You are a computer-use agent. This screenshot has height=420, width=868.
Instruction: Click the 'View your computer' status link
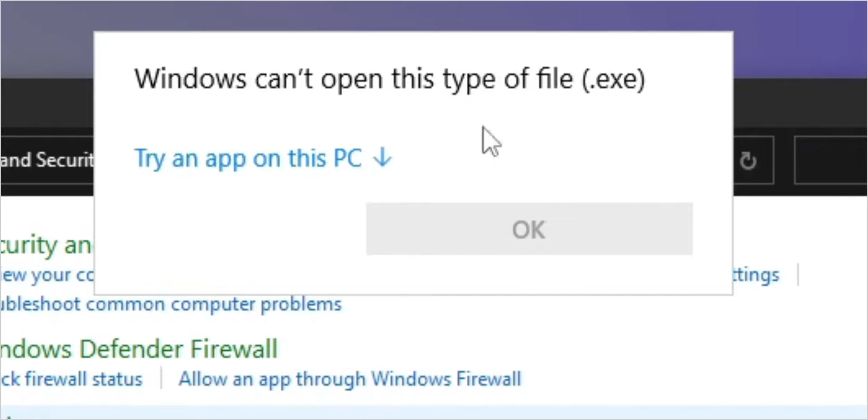click(x=47, y=275)
